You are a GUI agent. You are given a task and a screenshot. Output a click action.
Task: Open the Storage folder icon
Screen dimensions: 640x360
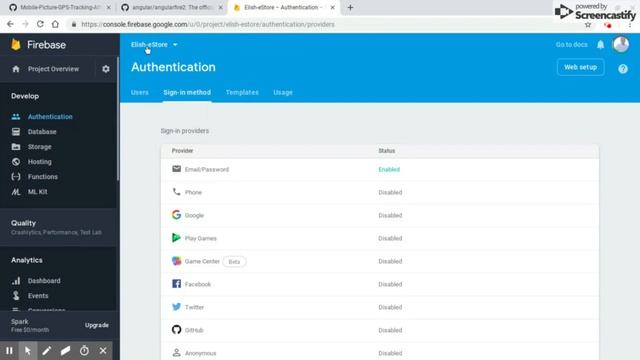pyautogui.click(x=16, y=147)
